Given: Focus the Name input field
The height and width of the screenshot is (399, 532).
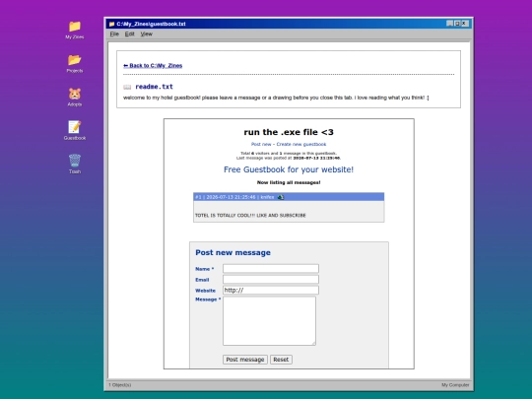Looking at the screenshot, I should pos(271,268).
